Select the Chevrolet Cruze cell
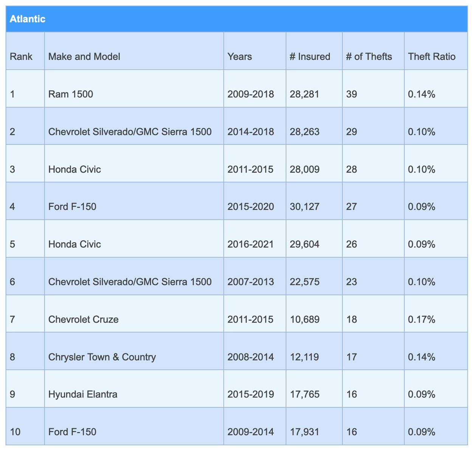Viewport: 476px width, 454px height. (x=84, y=319)
